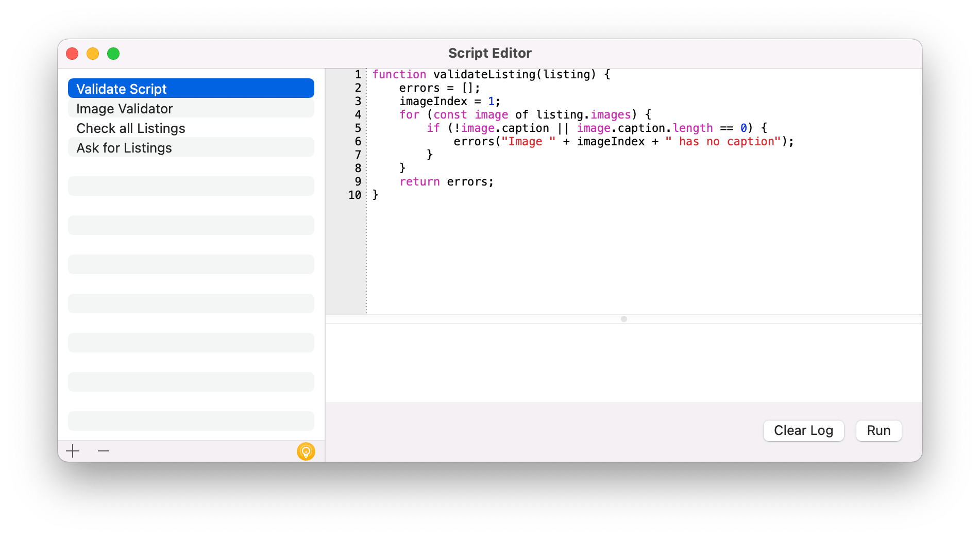Click the imageIndex variable on line 3
This screenshot has width=980, height=538.
coord(433,101)
